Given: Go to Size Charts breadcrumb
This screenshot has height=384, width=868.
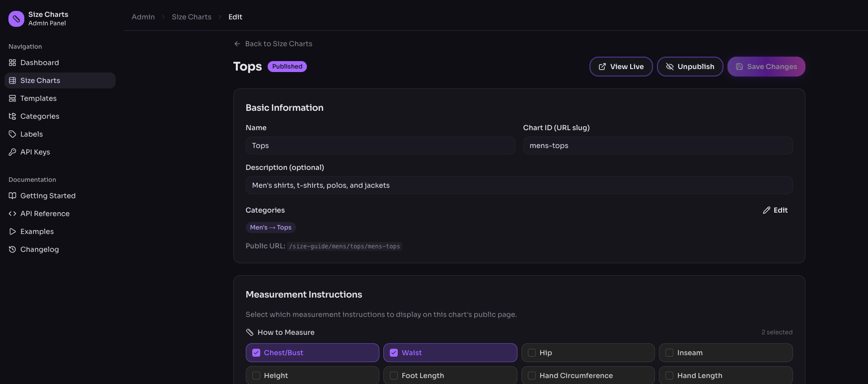Looking at the screenshot, I should pyautogui.click(x=191, y=17).
